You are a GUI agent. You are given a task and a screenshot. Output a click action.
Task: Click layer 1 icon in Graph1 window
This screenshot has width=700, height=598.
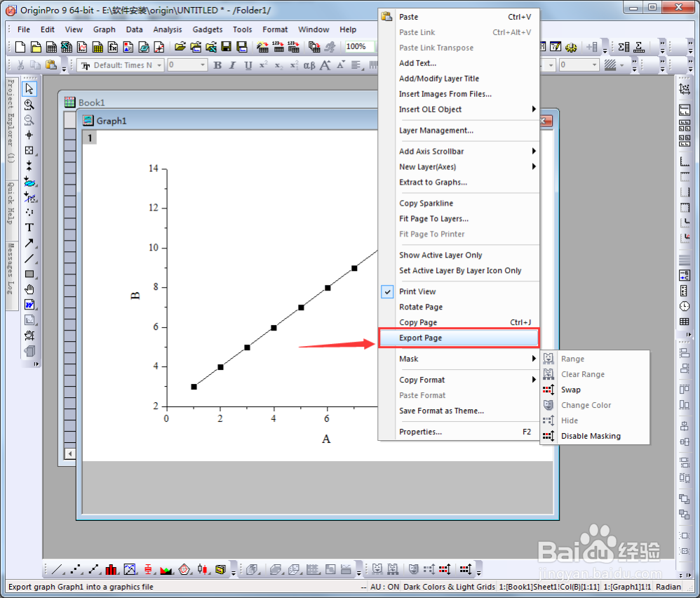[x=90, y=138]
